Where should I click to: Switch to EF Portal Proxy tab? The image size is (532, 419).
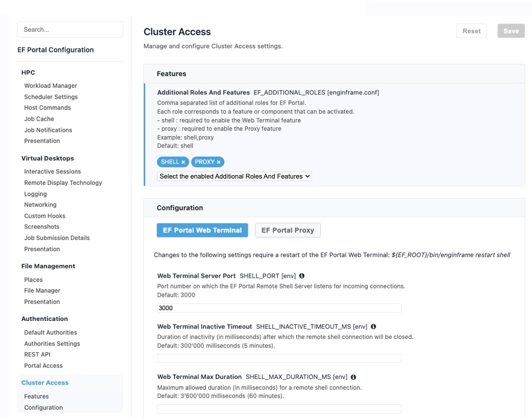click(x=288, y=231)
